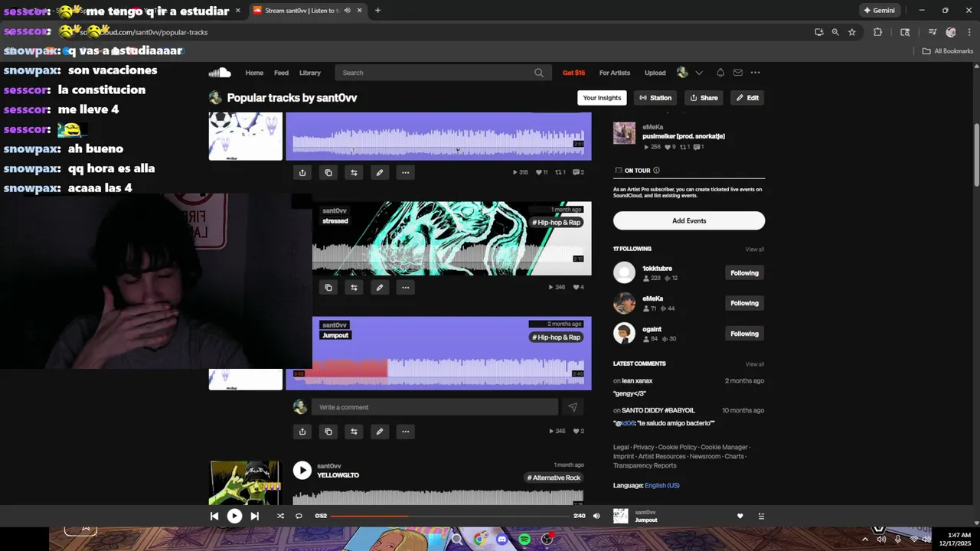This screenshot has height=551, width=980.
Task: Toggle Following for 1okktubre
Action: click(x=744, y=273)
